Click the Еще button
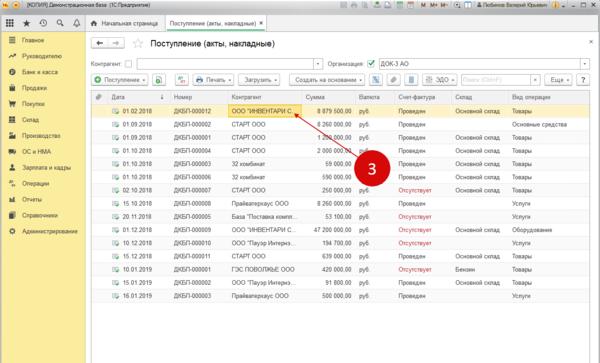The image size is (600, 363). (558, 80)
